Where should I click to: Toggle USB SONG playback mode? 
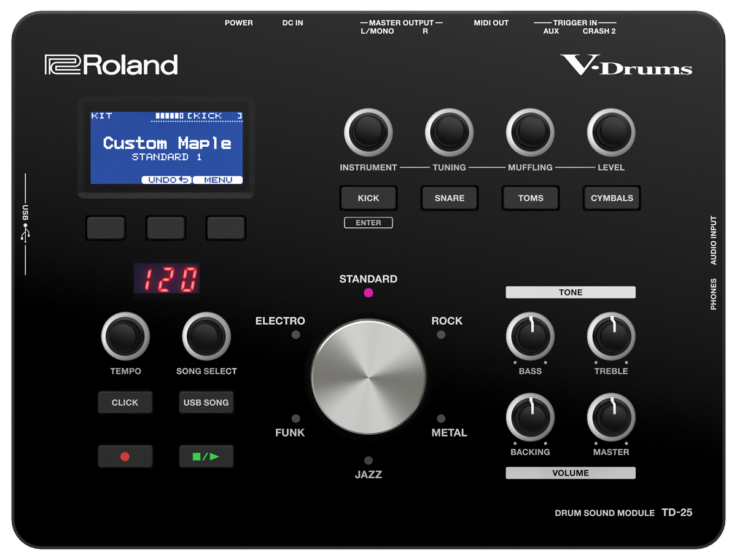click(x=206, y=402)
